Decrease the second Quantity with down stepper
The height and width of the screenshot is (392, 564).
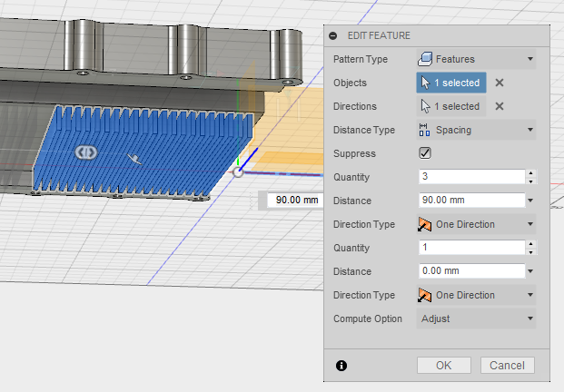(530, 251)
